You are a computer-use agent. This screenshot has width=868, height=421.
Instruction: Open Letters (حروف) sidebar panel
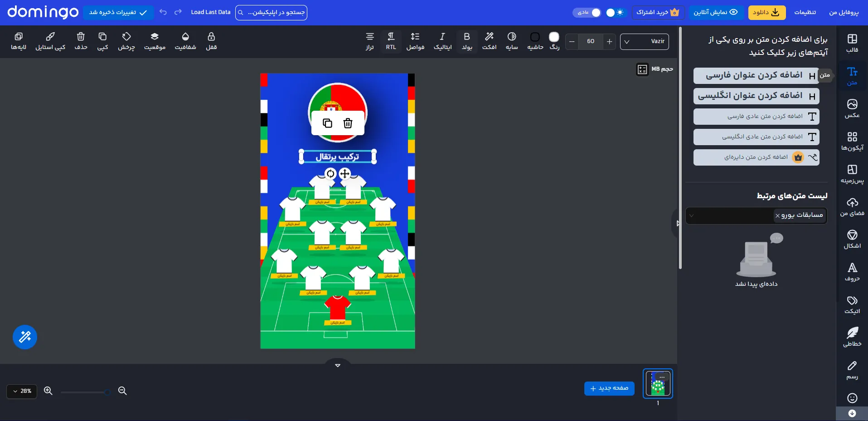(852, 272)
